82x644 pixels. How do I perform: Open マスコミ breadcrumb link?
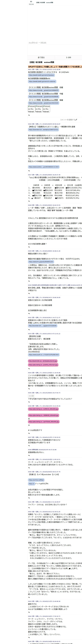click(x=43, y=43)
